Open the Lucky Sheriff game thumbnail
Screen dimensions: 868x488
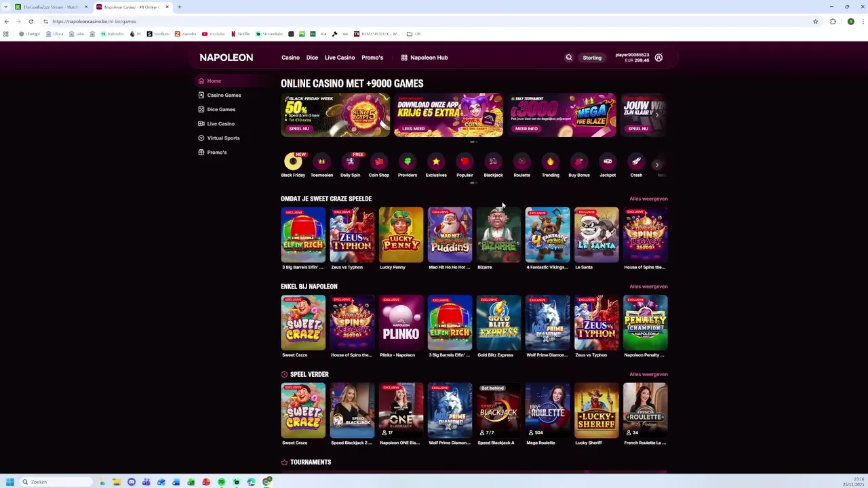(596, 411)
